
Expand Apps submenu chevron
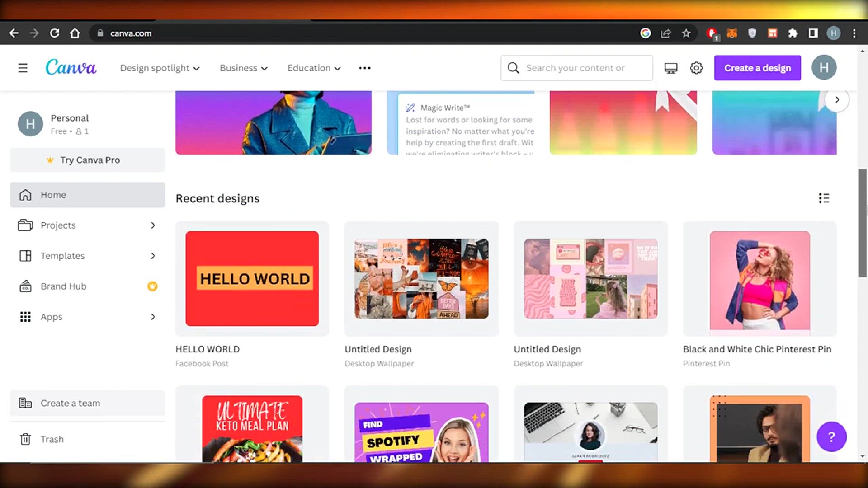pos(153,317)
